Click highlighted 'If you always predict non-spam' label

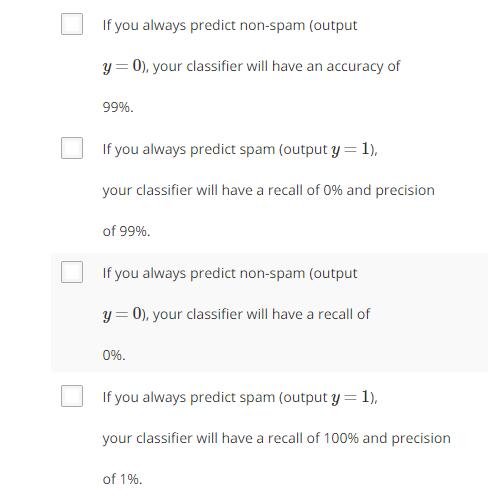(203, 273)
